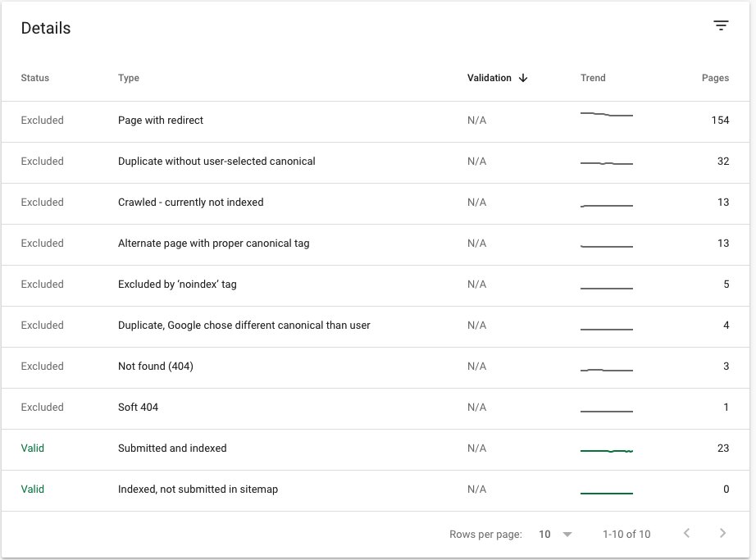Go to next page arrow

722,533
